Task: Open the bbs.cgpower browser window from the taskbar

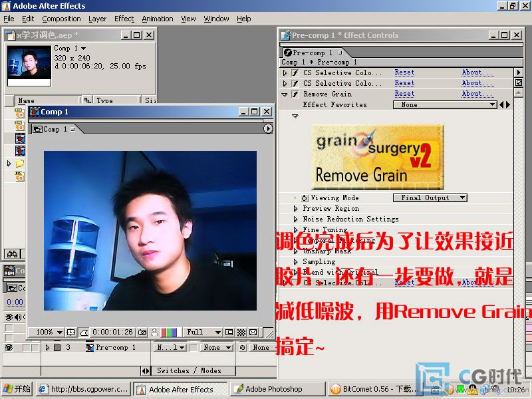Action: (84, 389)
